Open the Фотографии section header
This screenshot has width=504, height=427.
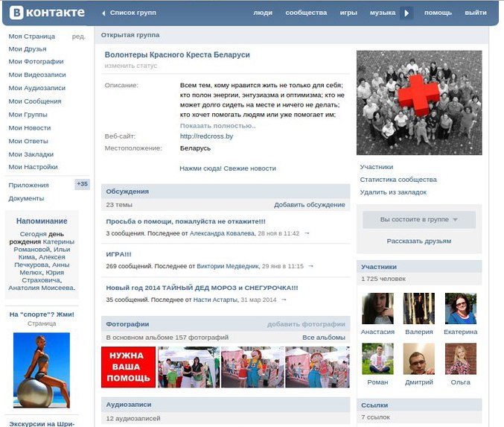point(127,324)
